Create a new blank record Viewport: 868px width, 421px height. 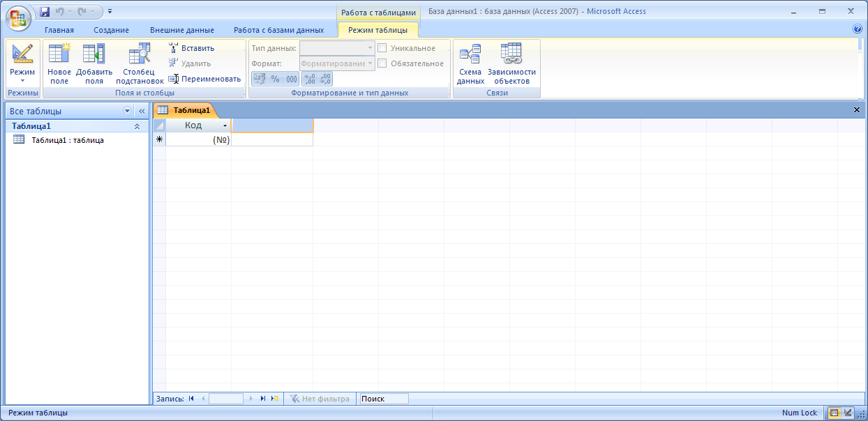click(275, 399)
